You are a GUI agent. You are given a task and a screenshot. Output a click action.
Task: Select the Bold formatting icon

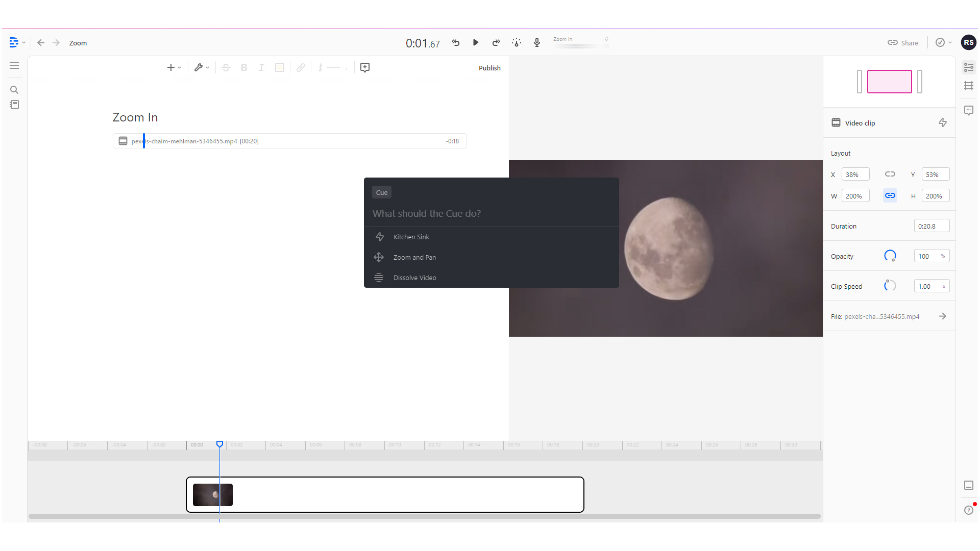click(x=244, y=67)
